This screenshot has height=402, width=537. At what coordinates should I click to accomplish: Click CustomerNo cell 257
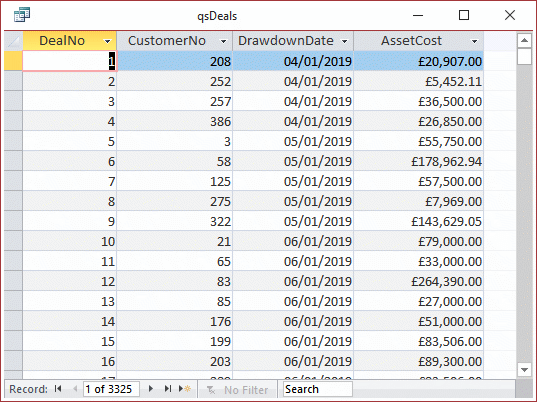175,101
